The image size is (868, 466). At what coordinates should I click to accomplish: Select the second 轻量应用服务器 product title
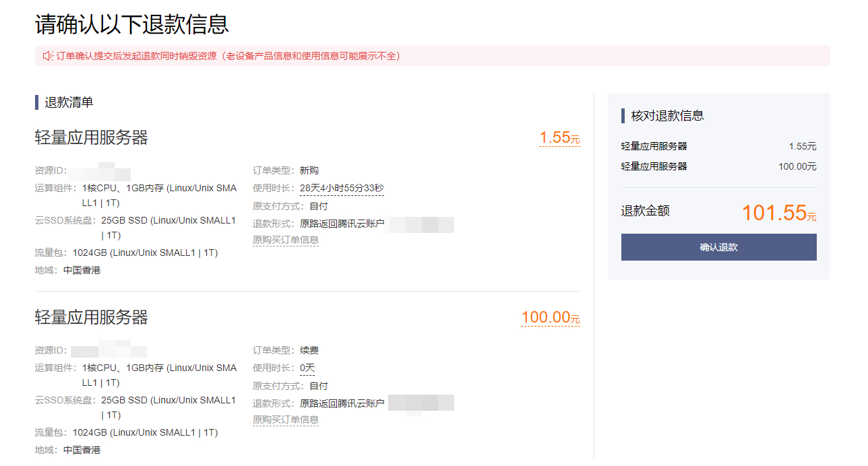click(x=92, y=317)
